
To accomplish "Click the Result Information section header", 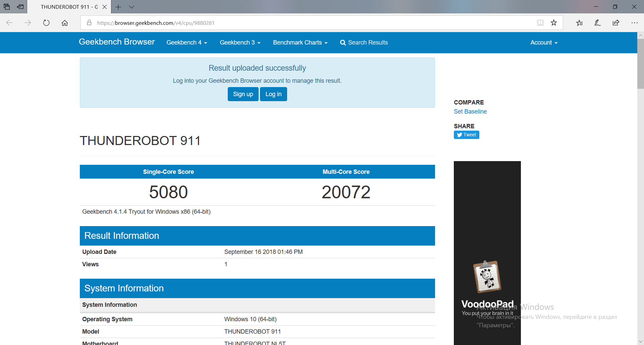I will (257, 236).
